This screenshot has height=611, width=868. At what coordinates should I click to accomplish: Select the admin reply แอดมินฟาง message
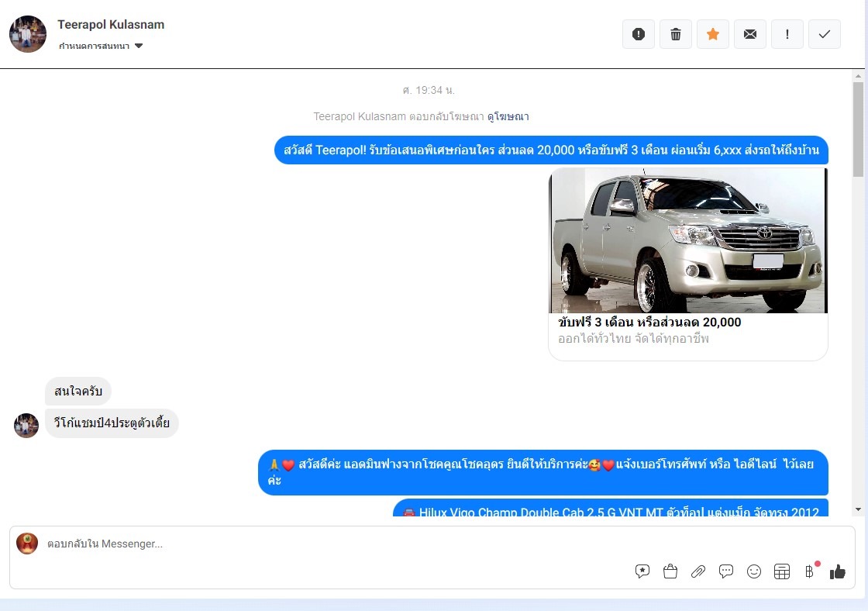[543, 472]
